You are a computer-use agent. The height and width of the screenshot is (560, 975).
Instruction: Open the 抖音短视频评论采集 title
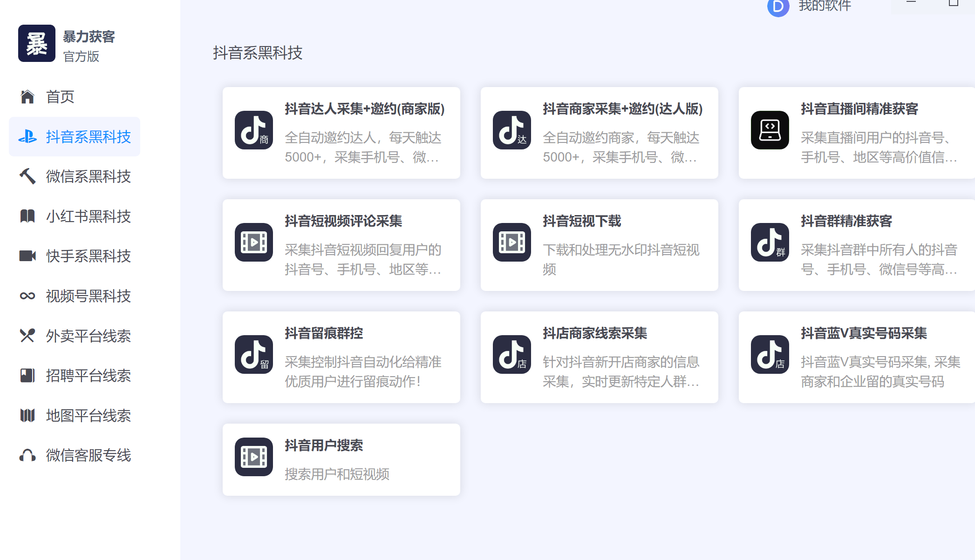343,221
